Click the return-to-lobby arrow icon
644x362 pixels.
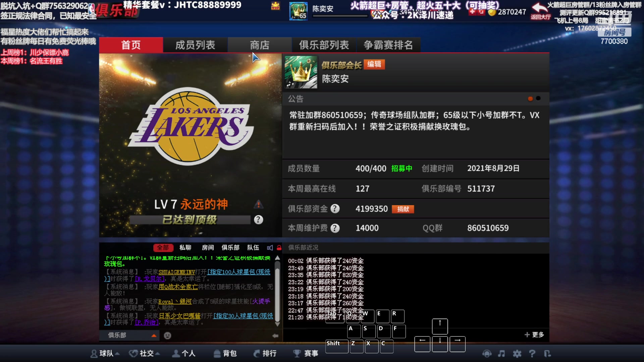tap(540, 11)
